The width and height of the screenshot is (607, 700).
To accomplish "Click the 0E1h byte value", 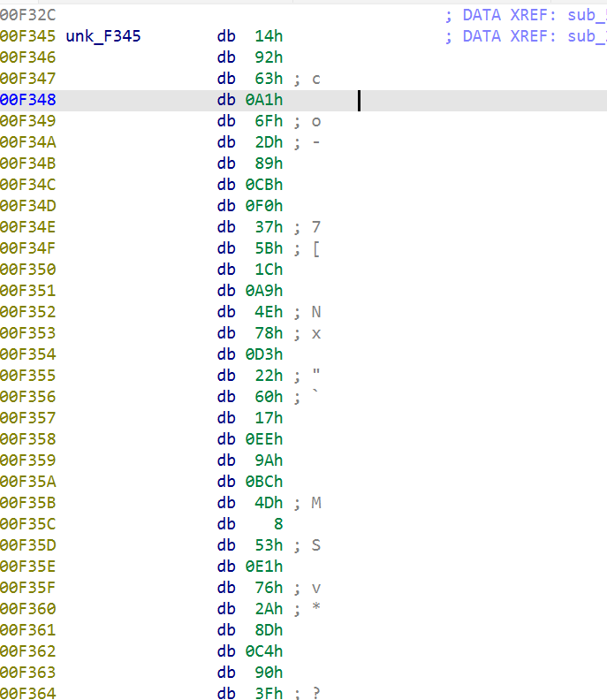I will [264, 567].
